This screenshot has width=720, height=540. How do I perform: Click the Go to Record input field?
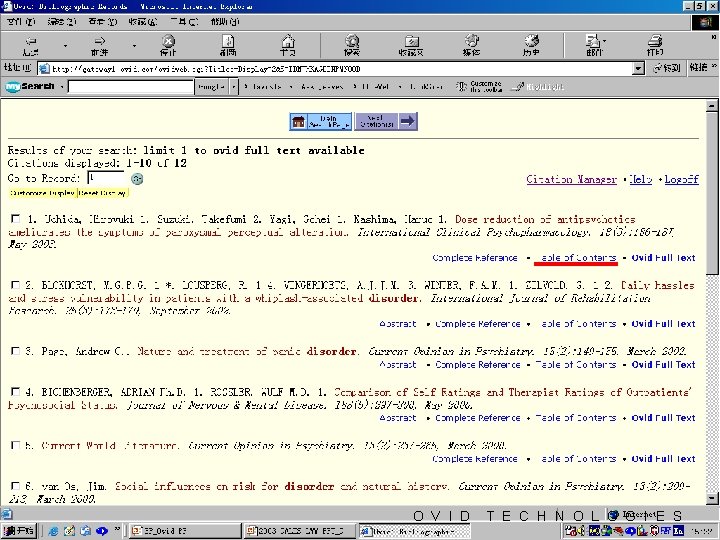(106, 179)
